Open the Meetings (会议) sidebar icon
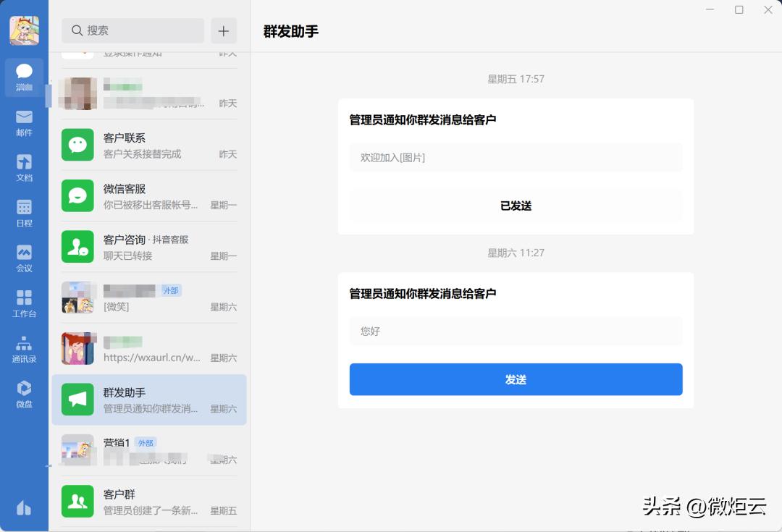The image size is (782, 532). 24,258
